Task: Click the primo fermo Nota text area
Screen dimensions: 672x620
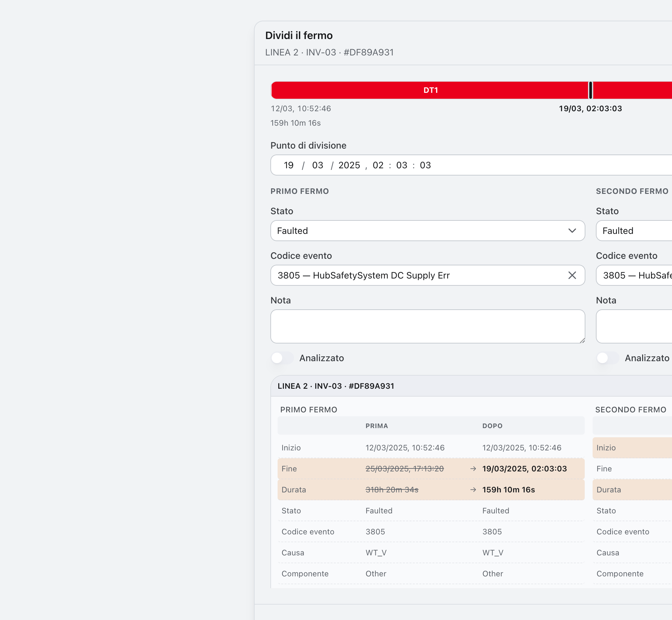Action: click(428, 326)
